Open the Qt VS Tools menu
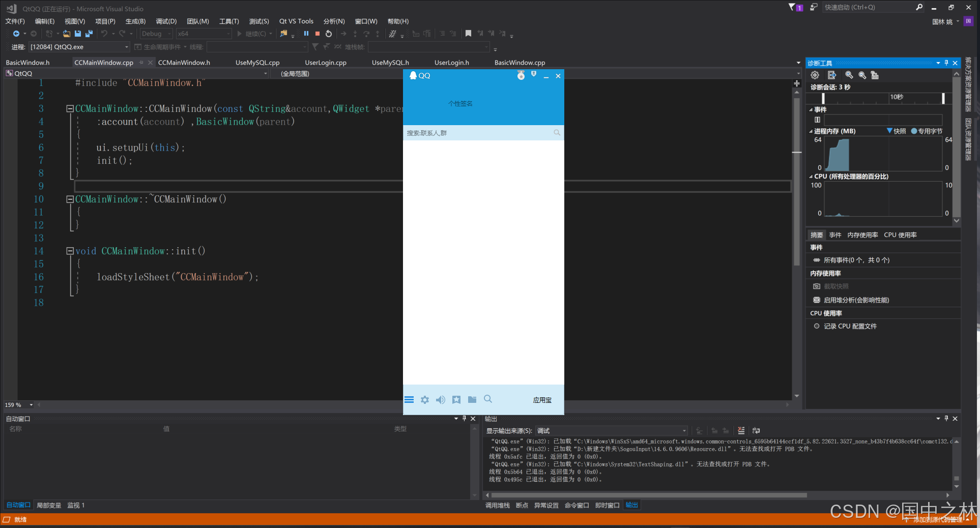The image size is (980, 528). (296, 21)
